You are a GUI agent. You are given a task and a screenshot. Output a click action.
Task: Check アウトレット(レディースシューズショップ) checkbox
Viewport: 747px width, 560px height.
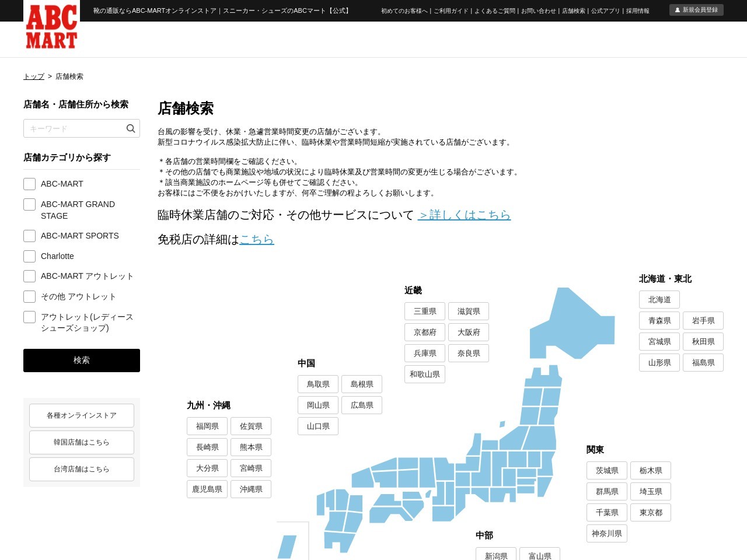click(30, 317)
